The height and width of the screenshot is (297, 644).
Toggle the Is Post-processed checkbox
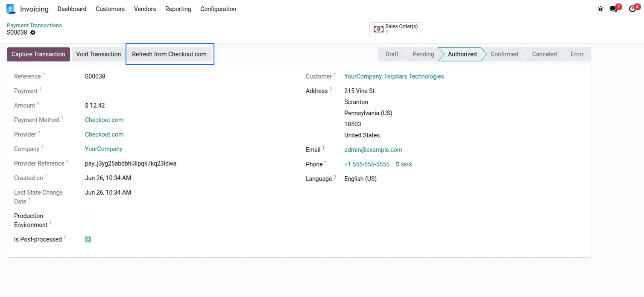[88, 239]
